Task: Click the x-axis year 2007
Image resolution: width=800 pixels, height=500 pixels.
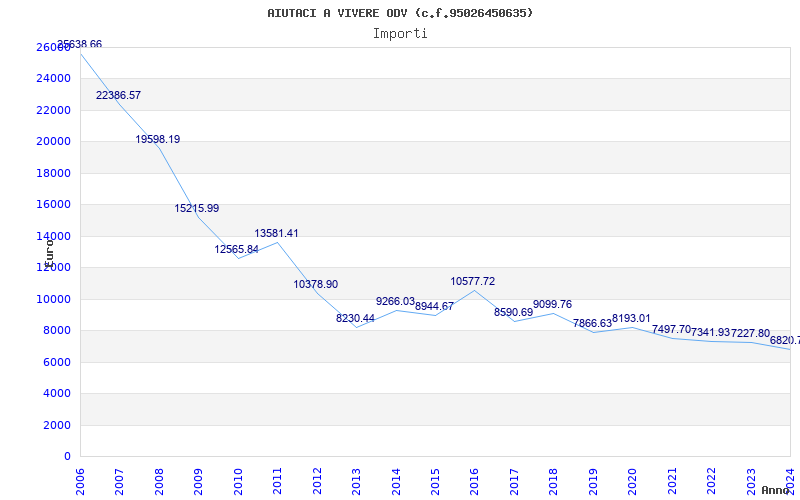Action: [119, 481]
